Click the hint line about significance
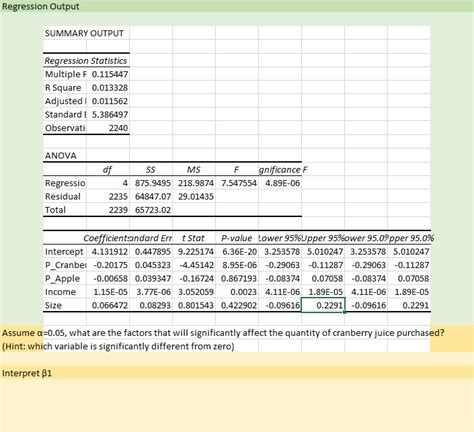This screenshot has width=474, height=432. (118, 346)
